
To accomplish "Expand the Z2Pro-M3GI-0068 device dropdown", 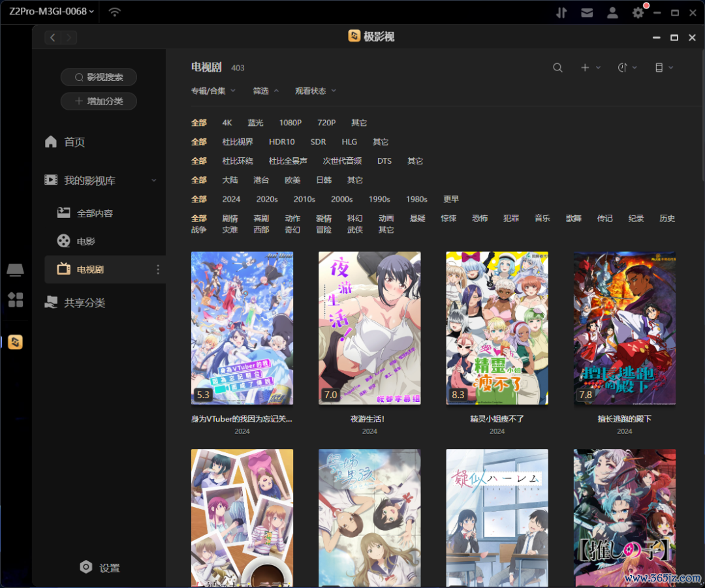I will pyautogui.click(x=52, y=12).
